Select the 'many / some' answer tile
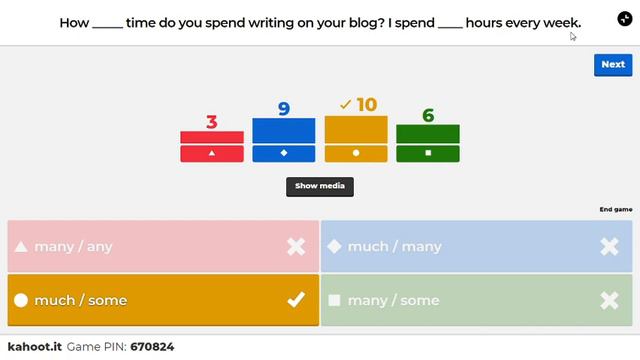This screenshot has width=640, height=360. pos(477,300)
